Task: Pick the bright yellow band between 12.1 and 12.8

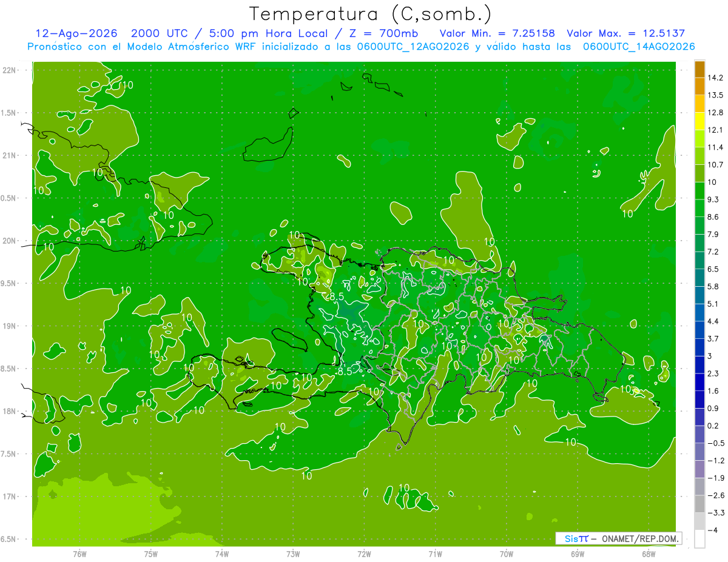Action: (x=699, y=121)
